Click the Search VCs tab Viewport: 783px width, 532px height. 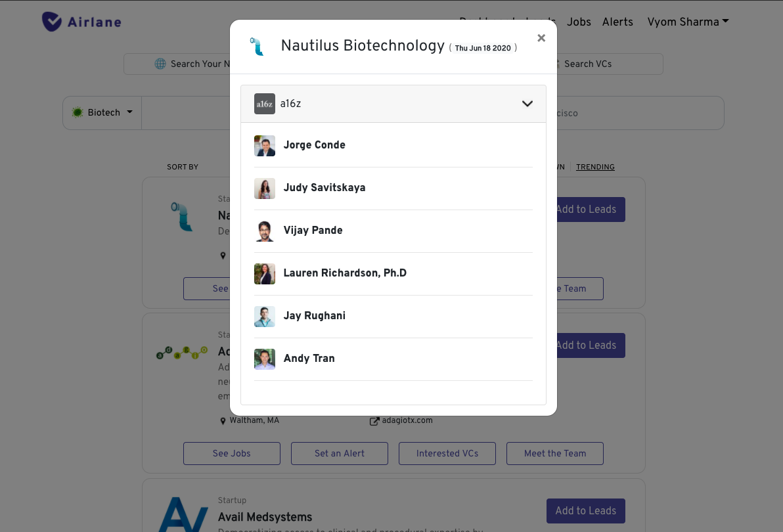click(x=587, y=64)
